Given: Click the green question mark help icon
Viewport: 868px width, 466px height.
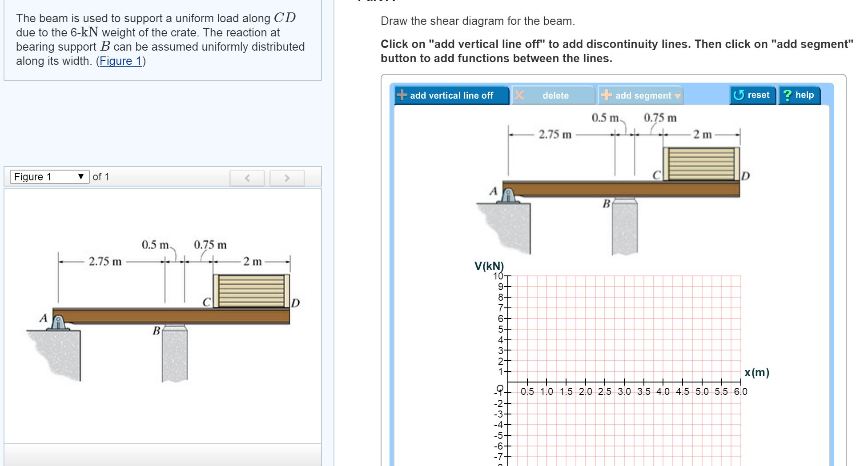Looking at the screenshot, I should 787,94.
